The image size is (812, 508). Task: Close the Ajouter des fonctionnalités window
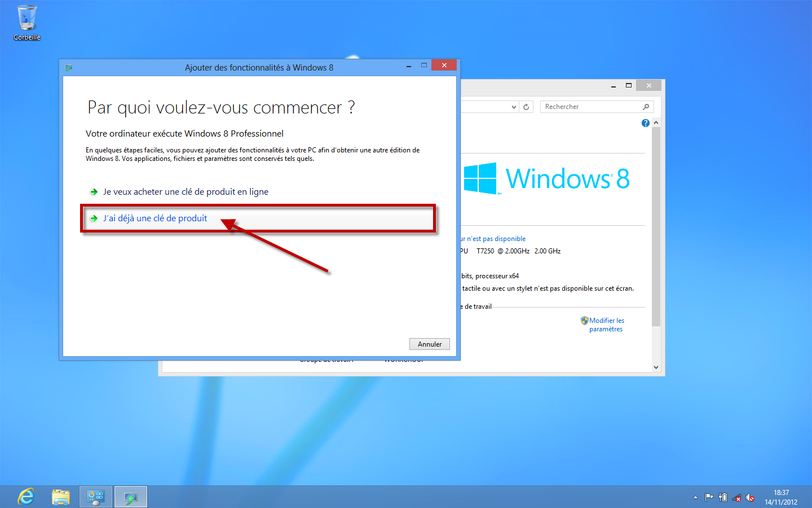coord(444,65)
